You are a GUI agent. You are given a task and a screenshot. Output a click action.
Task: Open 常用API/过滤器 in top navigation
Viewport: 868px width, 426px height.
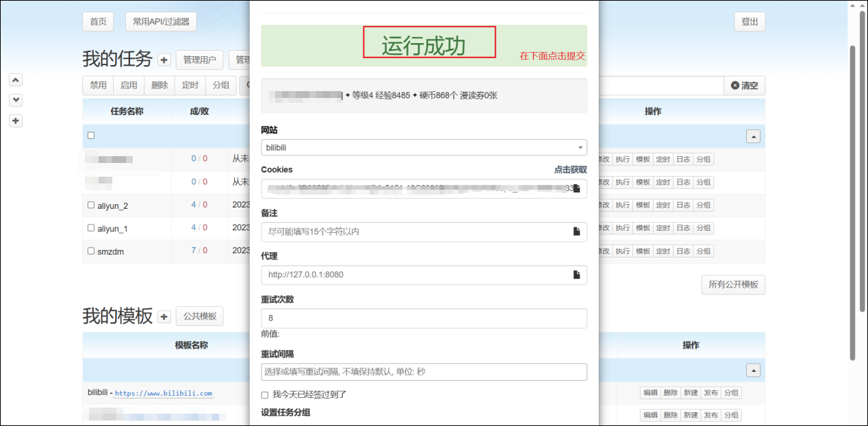click(161, 22)
